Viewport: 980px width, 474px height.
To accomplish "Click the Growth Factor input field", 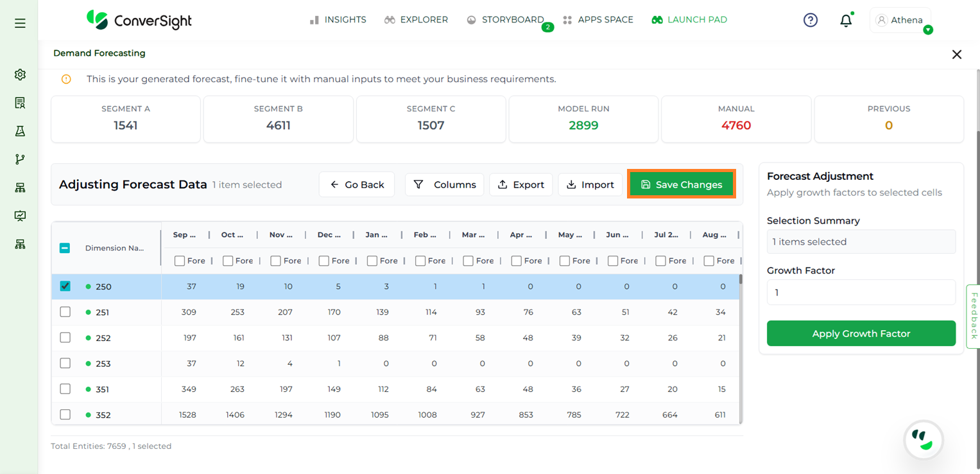I will point(861,292).
